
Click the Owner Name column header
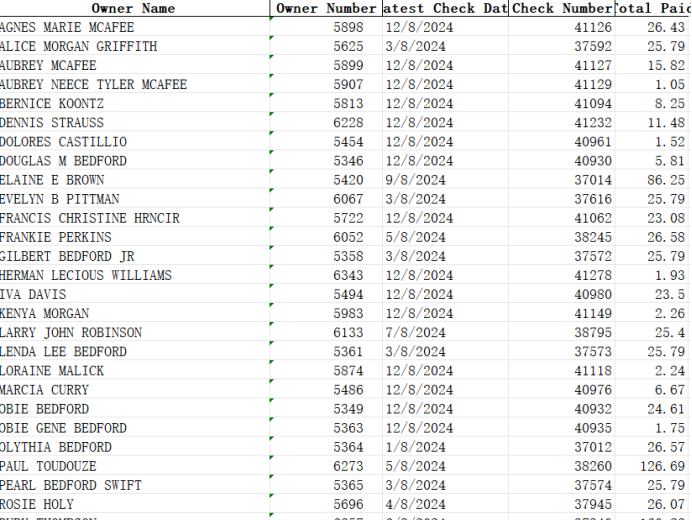click(134, 8)
